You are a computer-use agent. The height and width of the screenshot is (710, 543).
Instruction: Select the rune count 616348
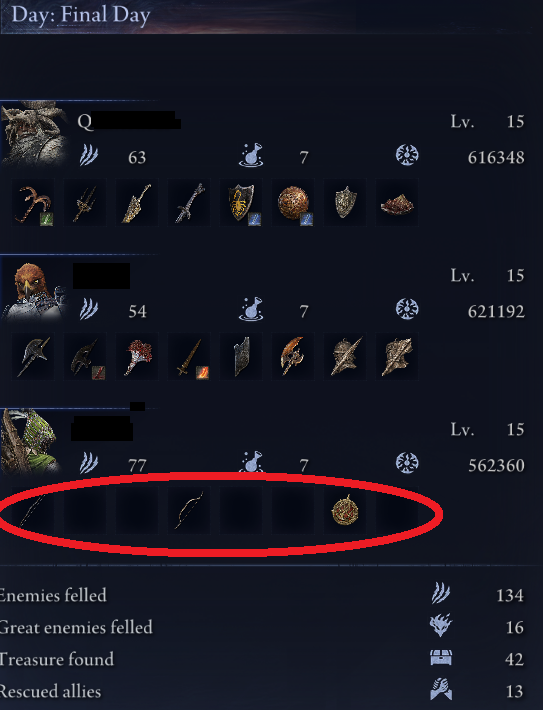tap(496, 158)
